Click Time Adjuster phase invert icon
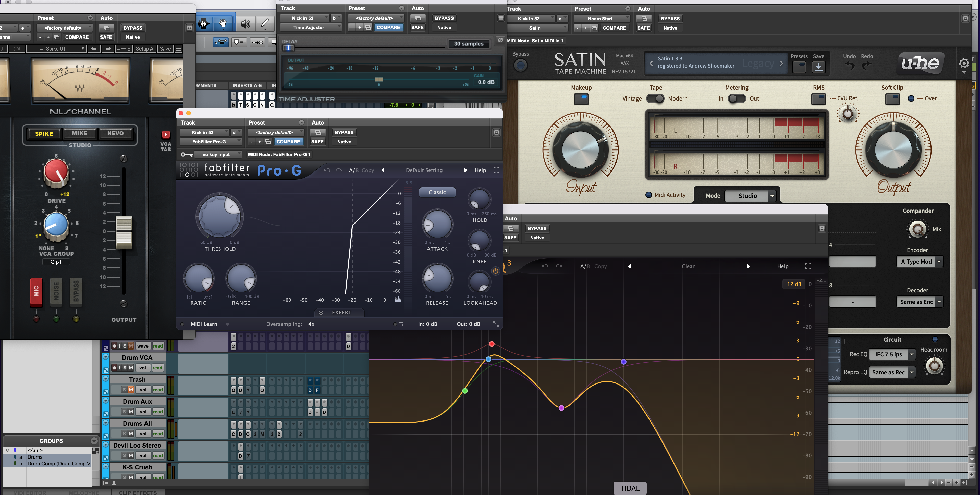Image resolution: width=980 pixels, height=495 pixels. click(500, 40)
